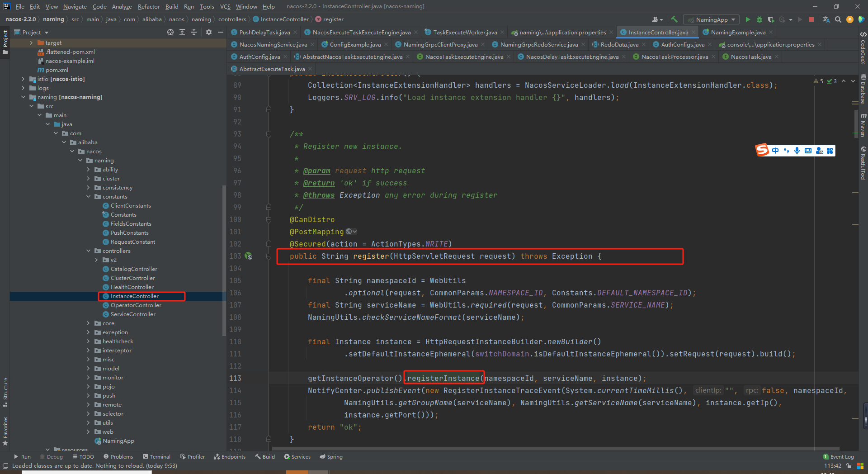Open the Database side panel
This screenshot has width=868, height=474.
(x=863, y=90)
